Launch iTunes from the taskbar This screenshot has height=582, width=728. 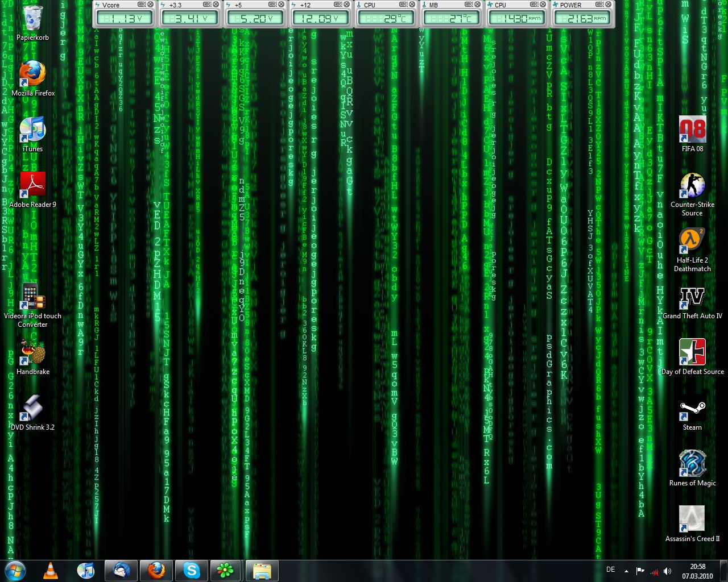(x=85, y=571)
